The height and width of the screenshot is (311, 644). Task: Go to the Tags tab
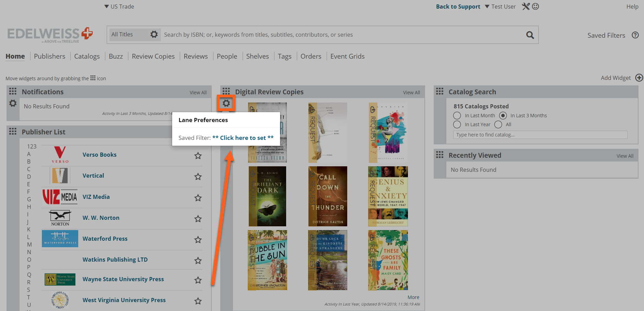[284, 56]
